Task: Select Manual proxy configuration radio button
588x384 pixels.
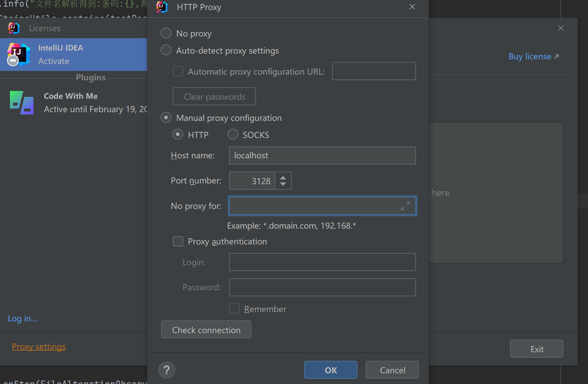Action: [x=166, y=118]
